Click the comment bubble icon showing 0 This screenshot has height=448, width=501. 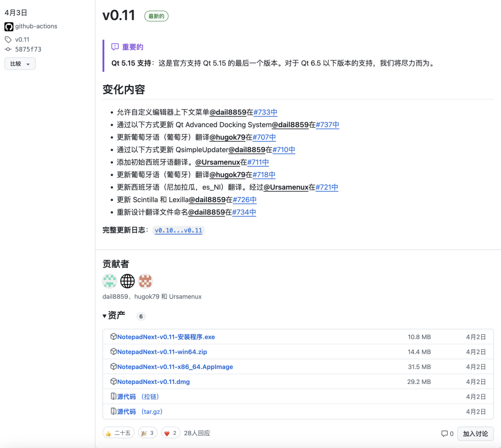[444, 433]
